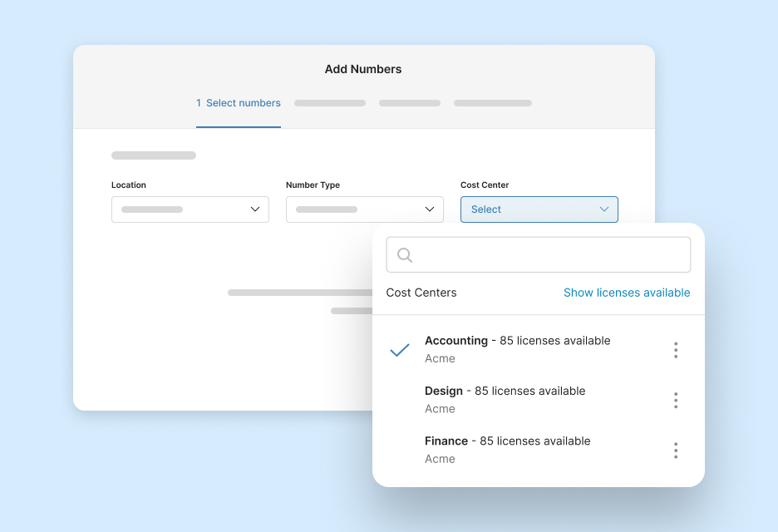The height and width of the screenshot is (532, 778).
Task: Click the chevron on the Number Type dropdown
Action: 429,209
